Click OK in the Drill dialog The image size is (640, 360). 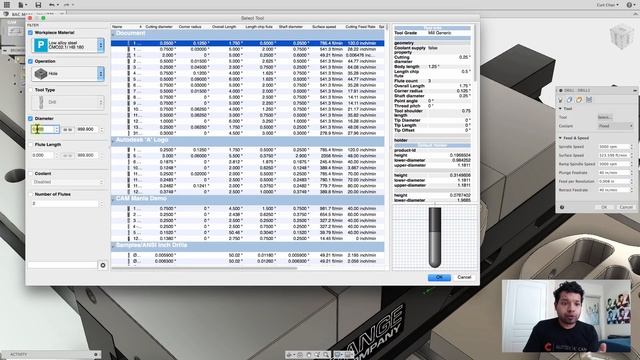pyautogui.click(x=604, y=207)
